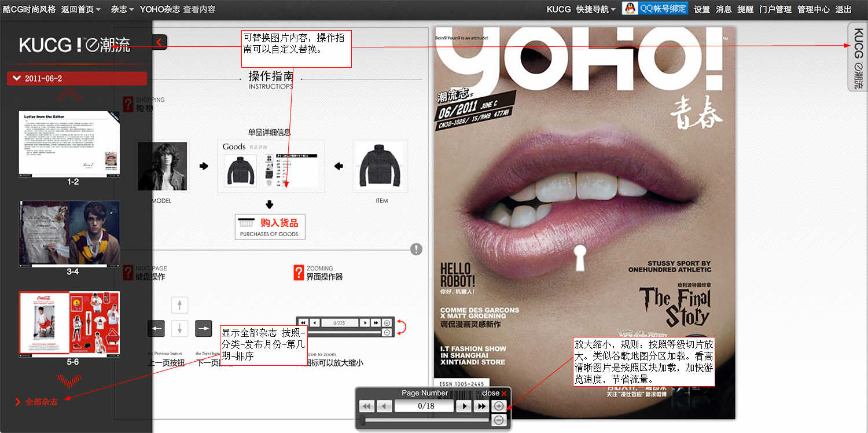
Task: Open the 杂志 dropdown menu
Action: tap(123, 9)
